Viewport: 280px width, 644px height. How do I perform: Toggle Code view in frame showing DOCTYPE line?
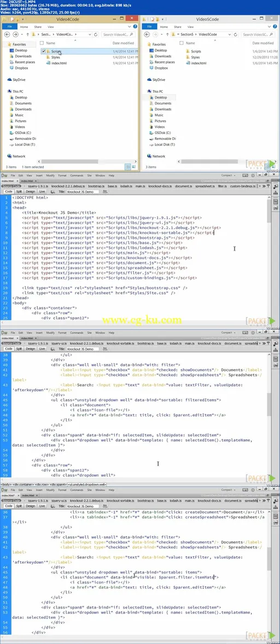coord(8,191)
